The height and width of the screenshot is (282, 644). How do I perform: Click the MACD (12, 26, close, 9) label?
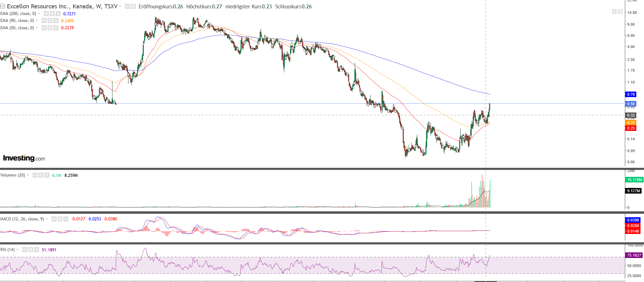click(22, 219)
